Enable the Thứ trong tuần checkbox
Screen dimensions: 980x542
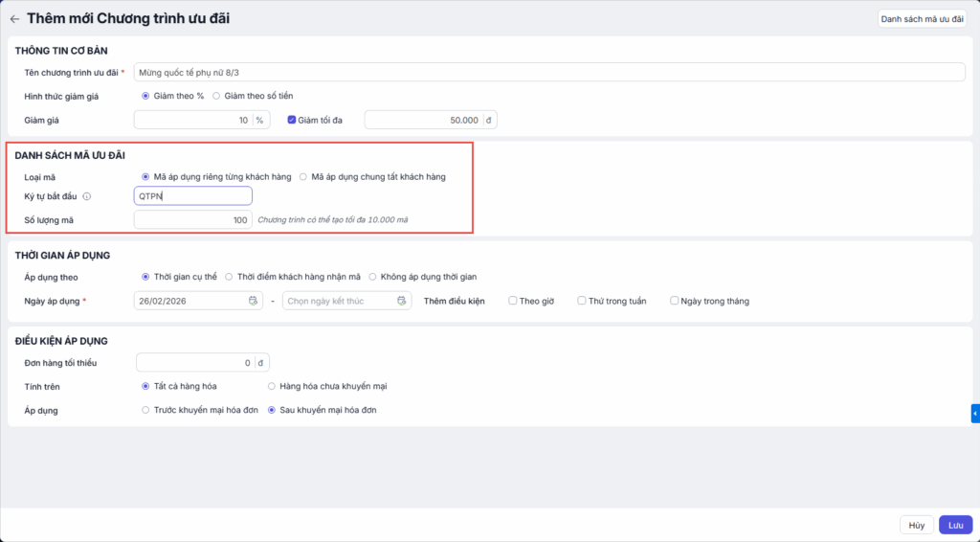coord(582,301)
